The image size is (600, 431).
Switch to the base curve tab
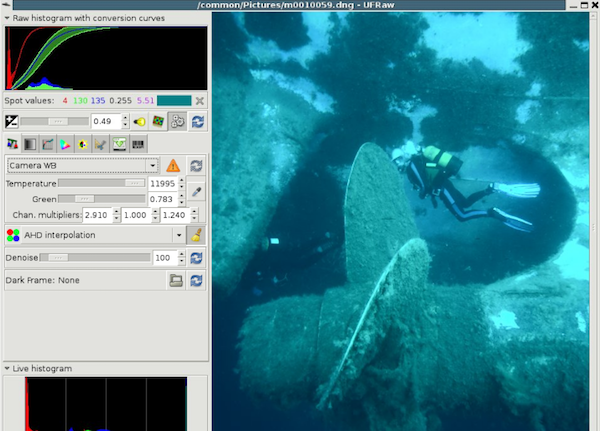[48, 144]
